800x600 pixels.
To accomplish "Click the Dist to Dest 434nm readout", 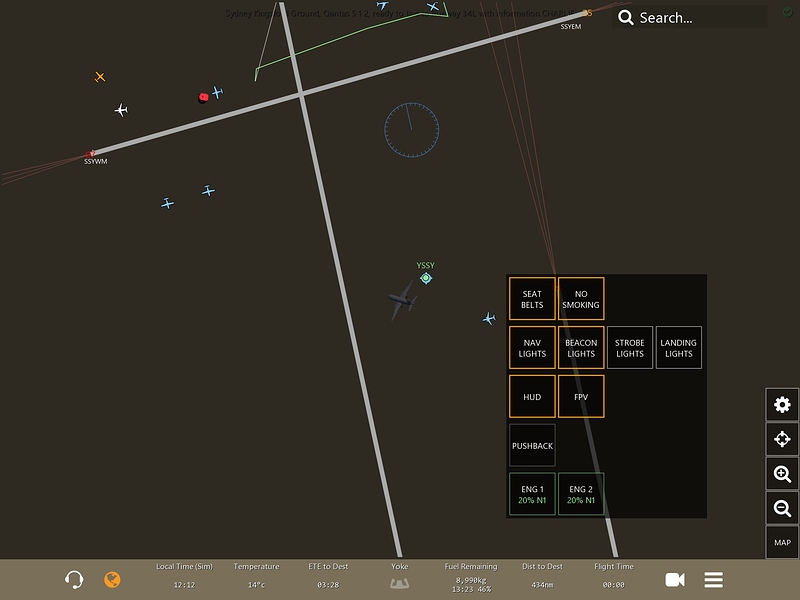I will pyautogui.click(x=542, y=576).
